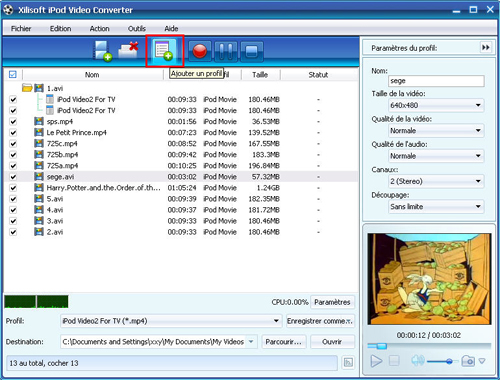The width and height of the screenshot is (500, 380).
Task: Open the Action menu
Action: pyautogui.click(x=99, y=29)
